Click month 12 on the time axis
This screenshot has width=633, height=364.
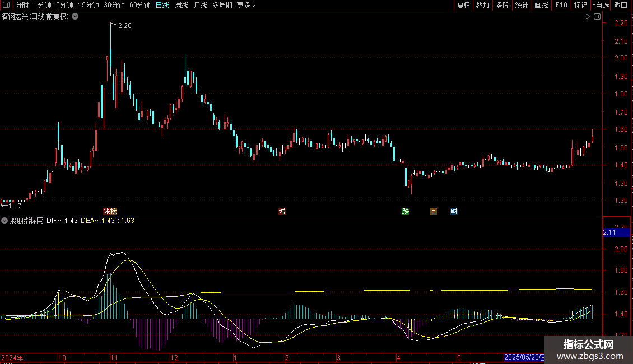point(174,357)
